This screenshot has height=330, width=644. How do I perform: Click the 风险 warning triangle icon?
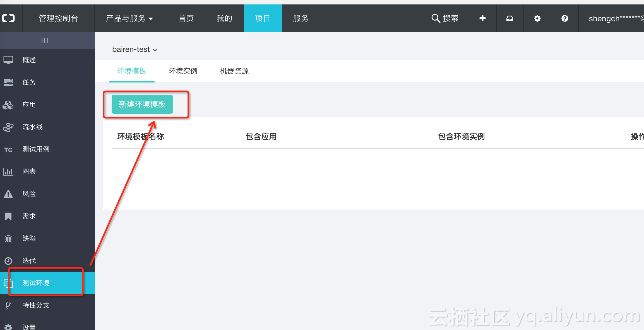point(8,194)
